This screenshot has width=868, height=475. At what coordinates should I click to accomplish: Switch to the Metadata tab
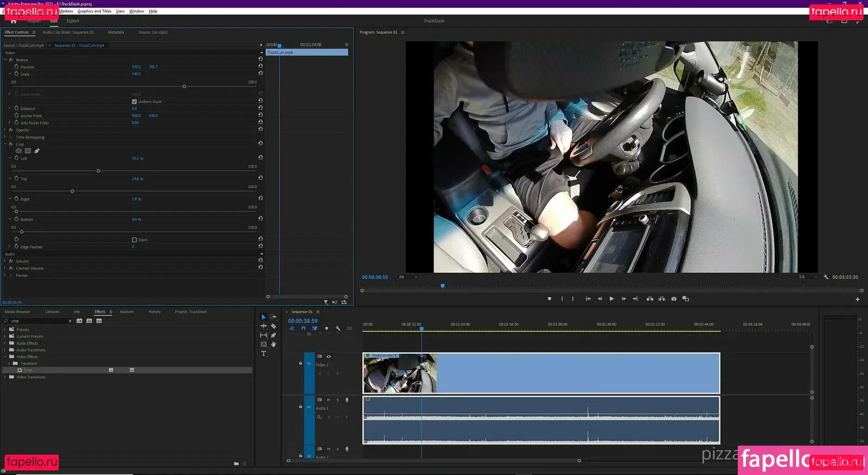point(116,33)
